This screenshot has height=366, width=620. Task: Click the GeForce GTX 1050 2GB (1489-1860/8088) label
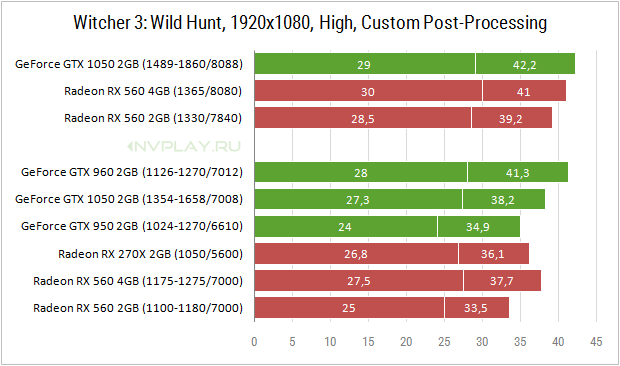[x=129, y=64]
